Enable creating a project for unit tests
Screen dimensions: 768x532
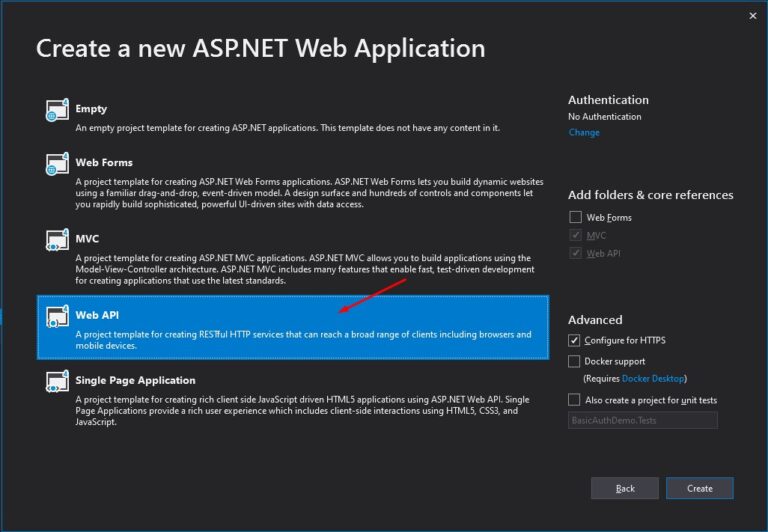pos(574,400)
